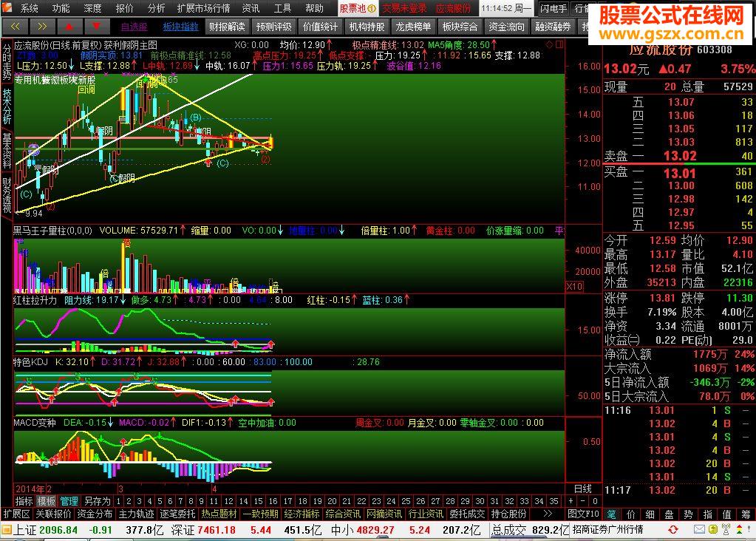
Task: Click the double right arrow forward button
Action: 42,27
